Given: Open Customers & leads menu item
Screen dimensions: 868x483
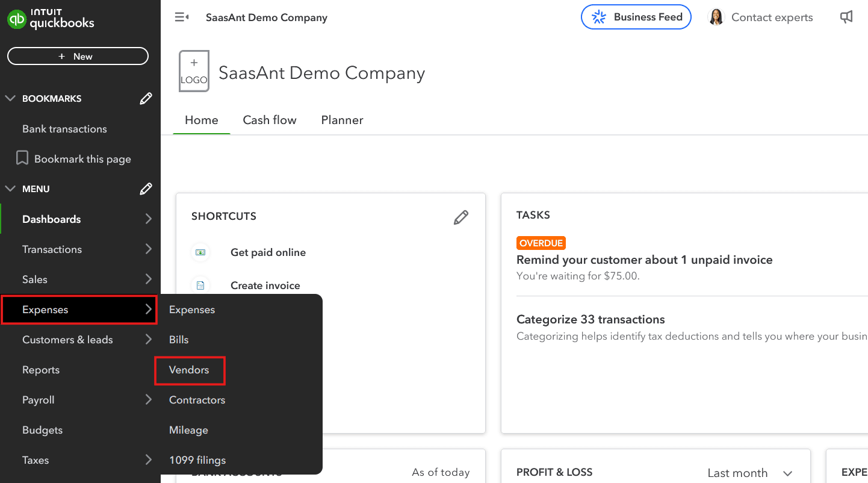Looking at the screenshot, I should (67, 340).
